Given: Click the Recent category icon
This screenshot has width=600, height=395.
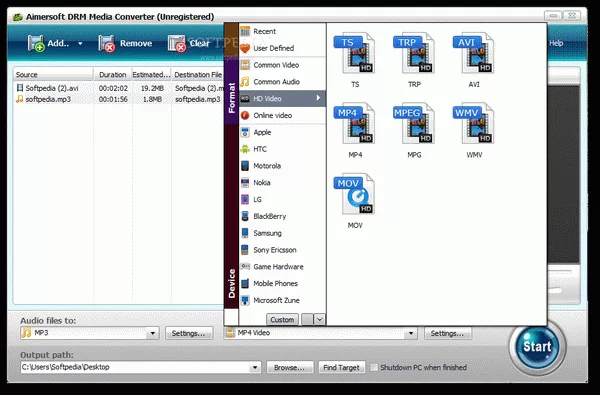Looking at the screenshot, I should tap(245, 31).
